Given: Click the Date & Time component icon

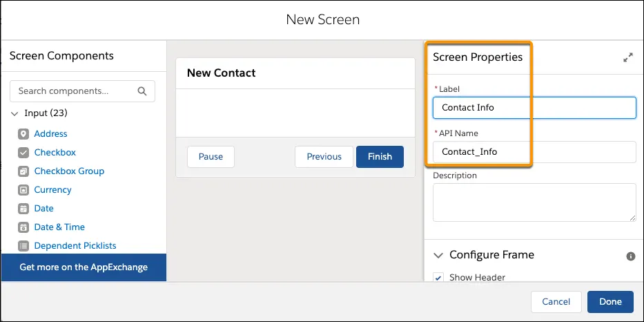Looking at the screenshot, I should (x=23, y=227).
